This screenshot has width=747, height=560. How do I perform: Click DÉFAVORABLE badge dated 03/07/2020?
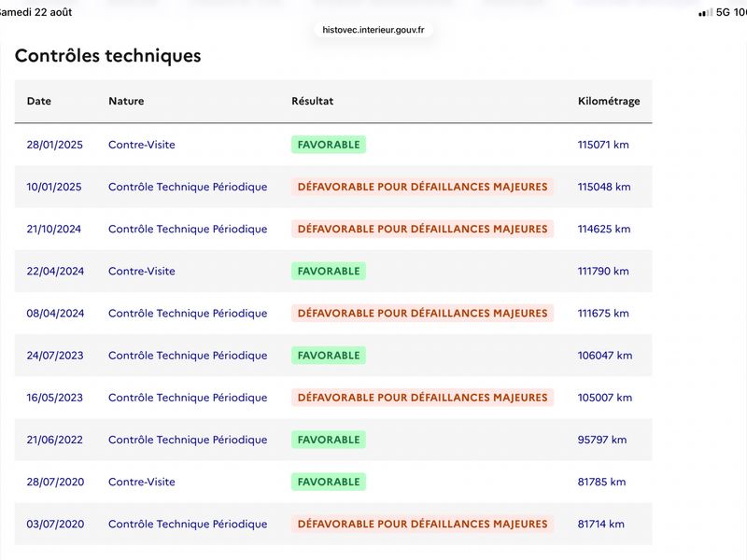coord(423,524)
